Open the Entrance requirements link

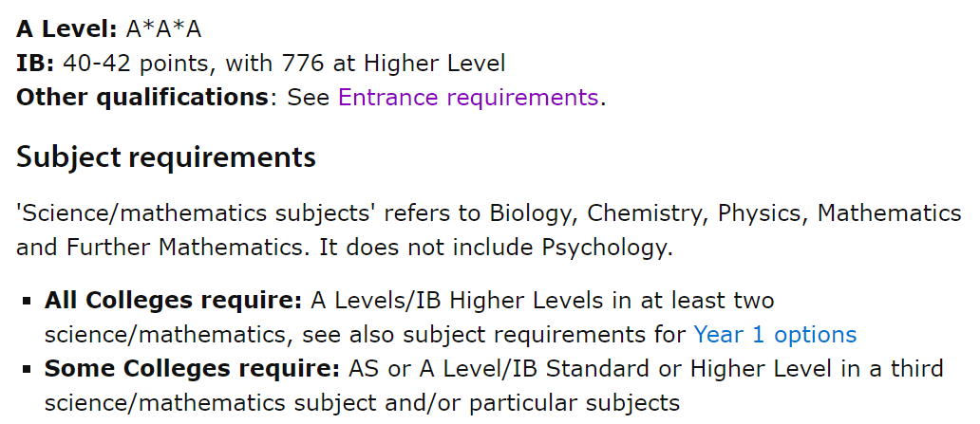pyautogui.click(x=468, y=98)
